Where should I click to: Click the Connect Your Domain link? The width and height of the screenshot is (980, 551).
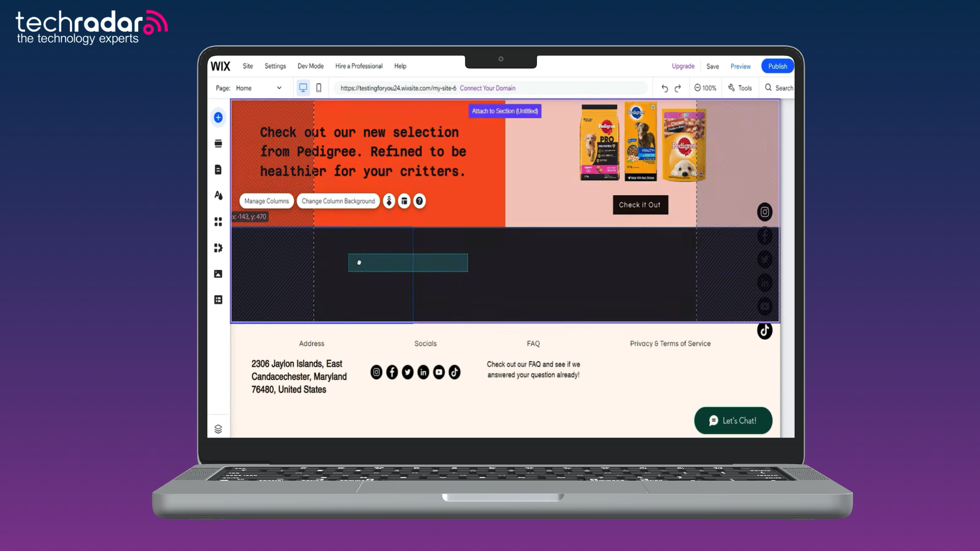(x=487, y=88)
